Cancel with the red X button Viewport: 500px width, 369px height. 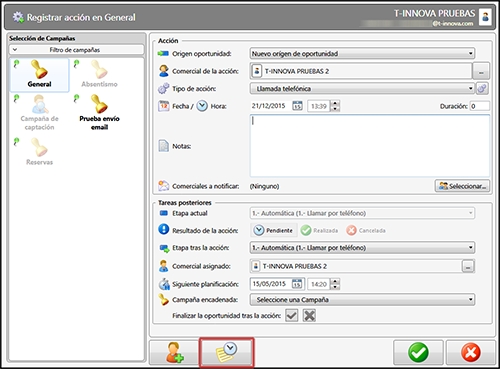click(x=470, y=353)
